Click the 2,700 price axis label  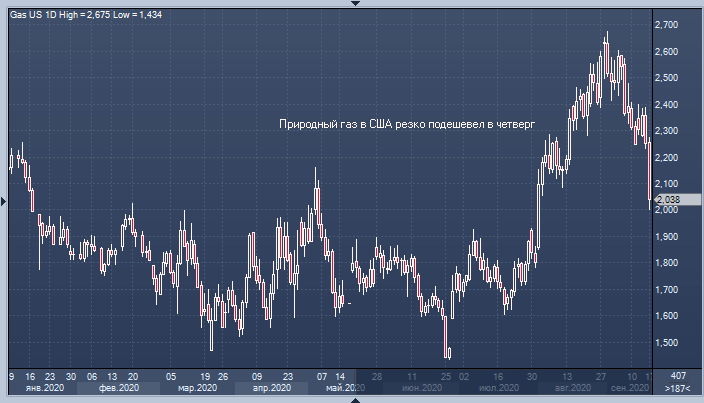coord(668,24)
